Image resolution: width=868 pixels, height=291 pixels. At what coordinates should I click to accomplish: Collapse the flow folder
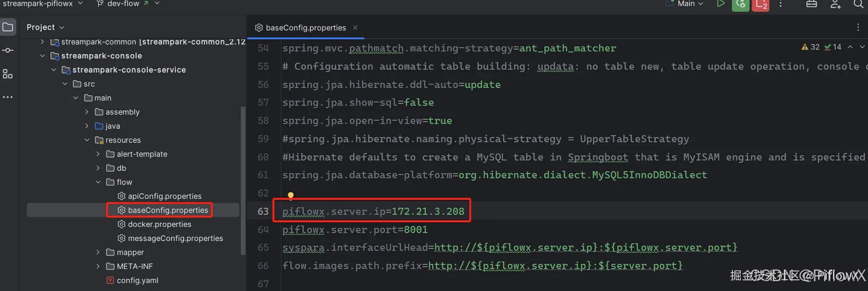pos(98,182)
